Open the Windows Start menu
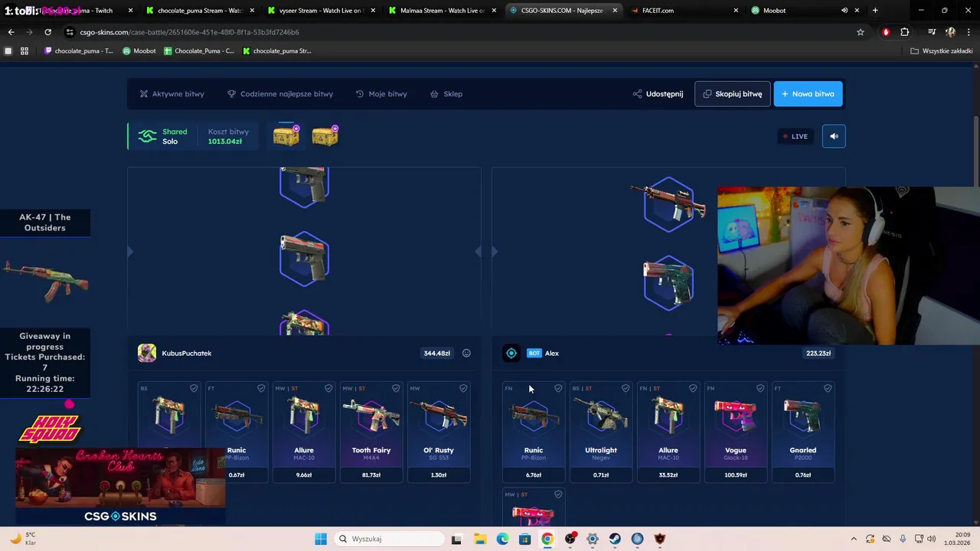Image resolution: width=980 pixels, height=551 pixels. pyautogui.click(x=321, y=539)
